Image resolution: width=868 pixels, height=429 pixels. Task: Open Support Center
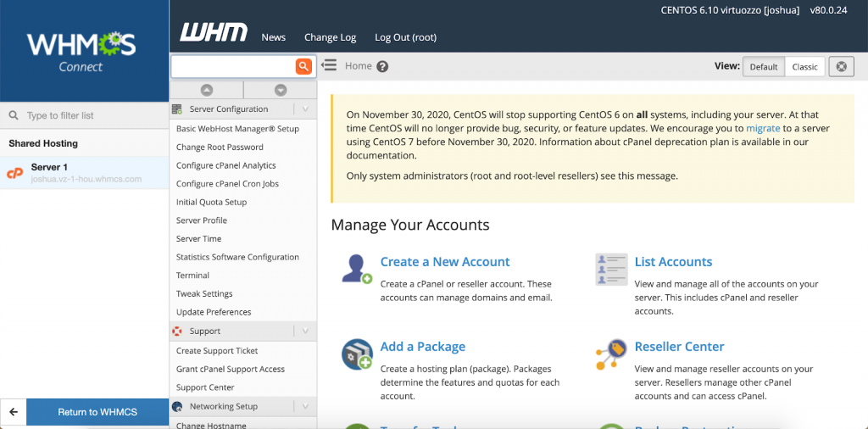(x=205, y=387)
